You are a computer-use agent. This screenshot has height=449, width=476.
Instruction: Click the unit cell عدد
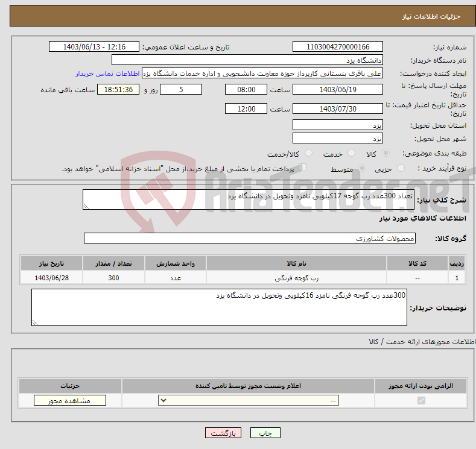(x=176, y=278)
